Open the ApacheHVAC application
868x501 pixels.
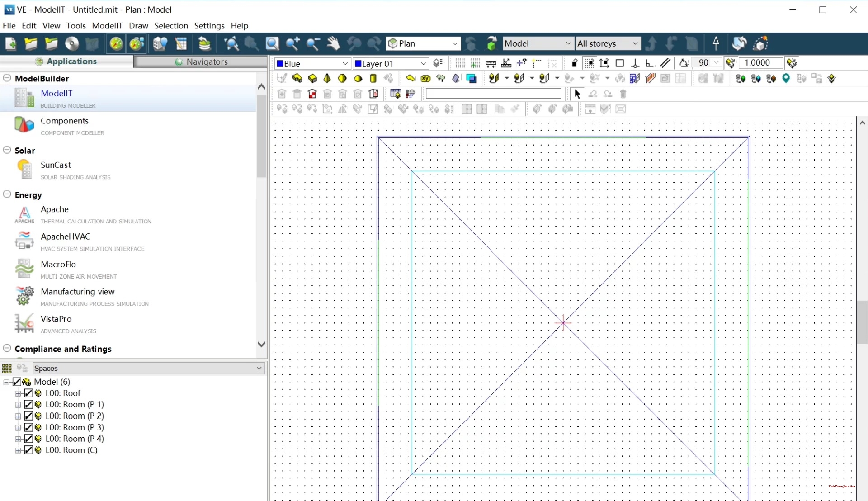point(65,237)
